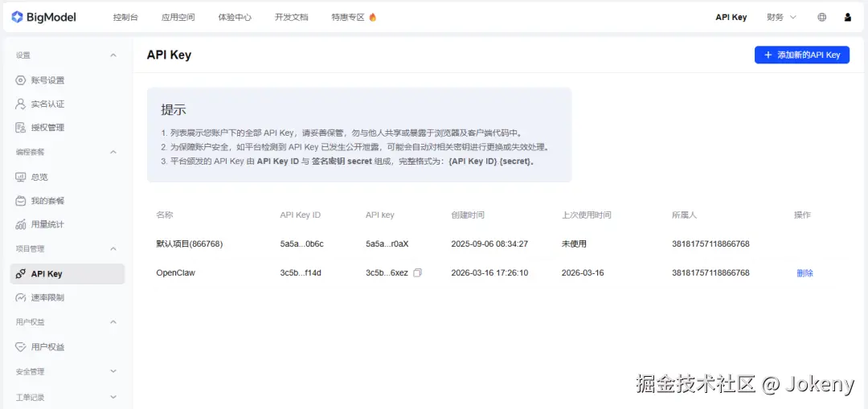Click the 上次使用时间 column header

tap(586, 215)
